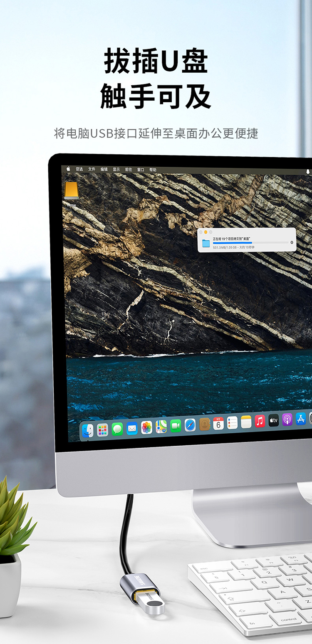Cancel the file copy with stop button
The width and height of the screenshot is (312, 644).
click(292, 242)
